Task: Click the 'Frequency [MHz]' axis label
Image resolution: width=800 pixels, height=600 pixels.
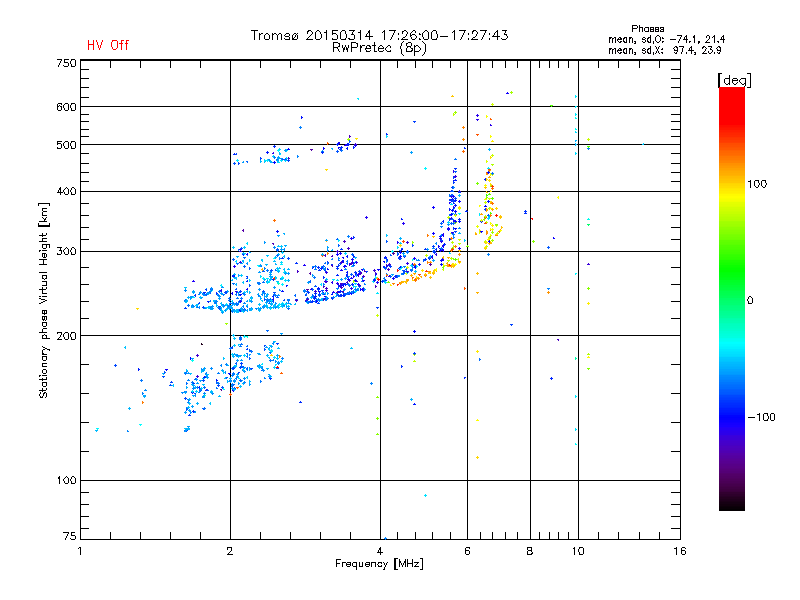Action: (x=379, y=564)
